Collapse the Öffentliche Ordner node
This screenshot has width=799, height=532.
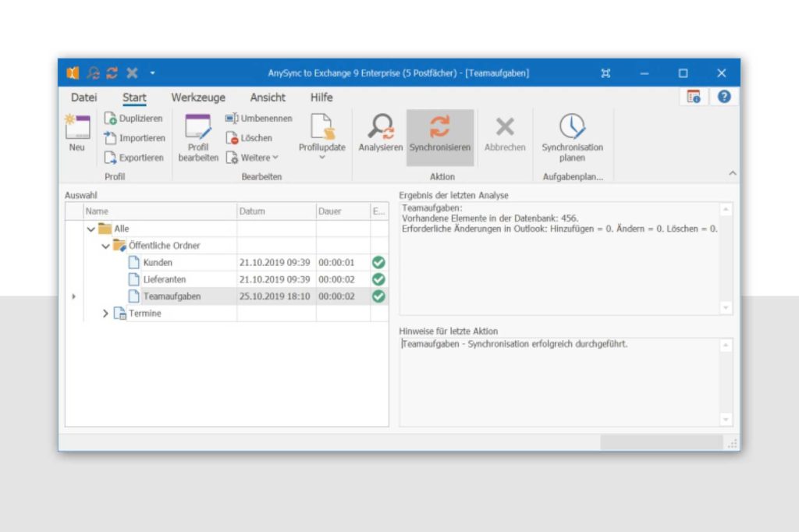click(x=105, y=246)
